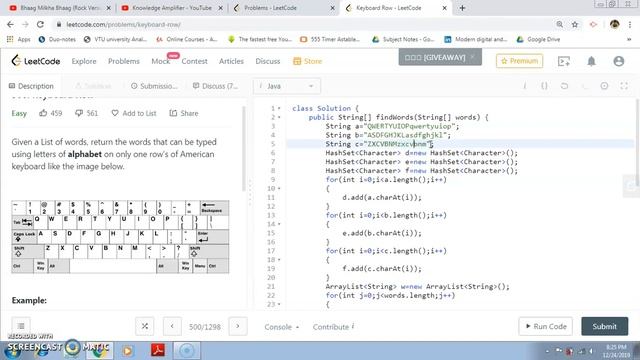
Task: Go back with the browser back arrow
Action: (11, 24)
